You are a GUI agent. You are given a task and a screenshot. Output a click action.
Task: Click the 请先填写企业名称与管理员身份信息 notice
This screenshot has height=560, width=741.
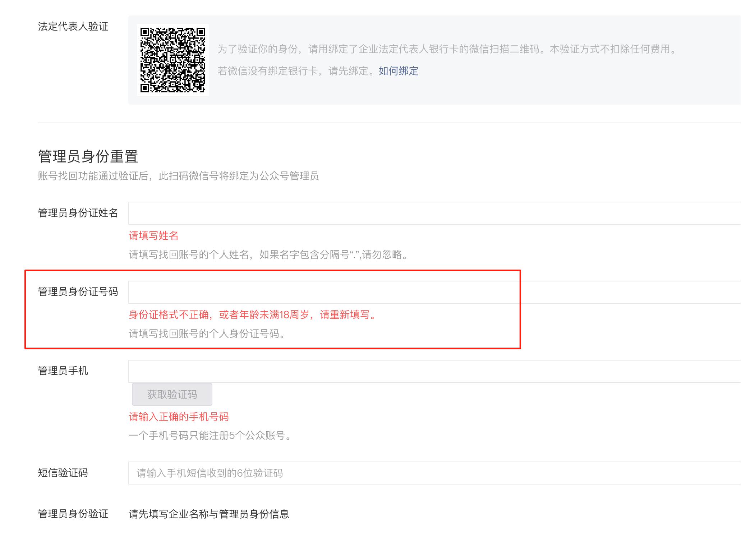point(209,514)
